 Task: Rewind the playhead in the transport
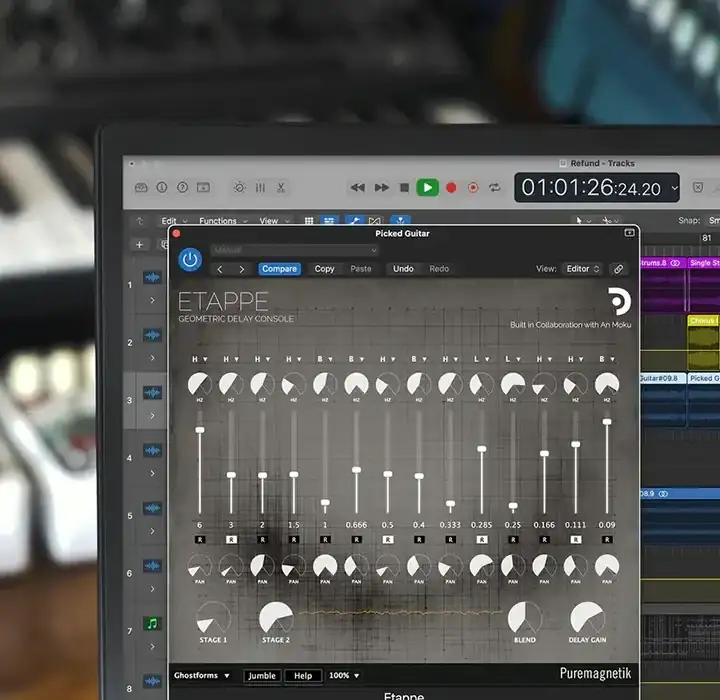(357, 187)
